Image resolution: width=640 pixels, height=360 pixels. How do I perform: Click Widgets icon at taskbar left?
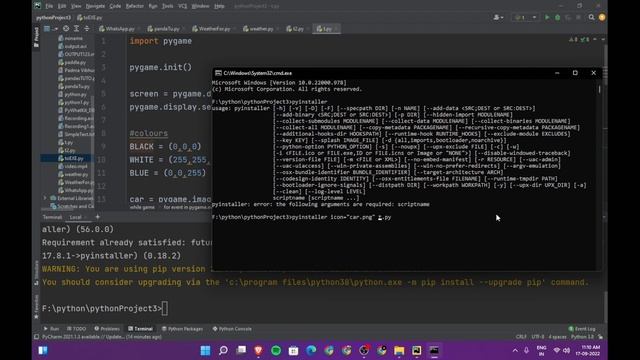(x=43, y=351)
